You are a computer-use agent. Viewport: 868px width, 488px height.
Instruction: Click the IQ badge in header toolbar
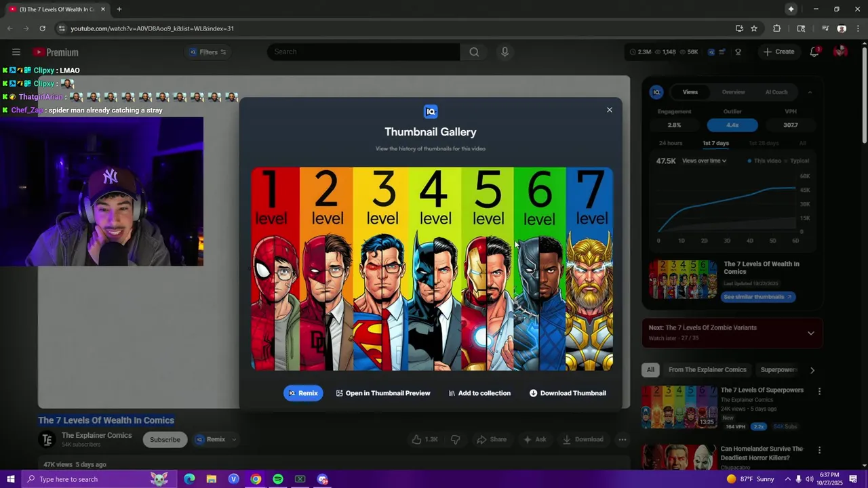point(711,52)
